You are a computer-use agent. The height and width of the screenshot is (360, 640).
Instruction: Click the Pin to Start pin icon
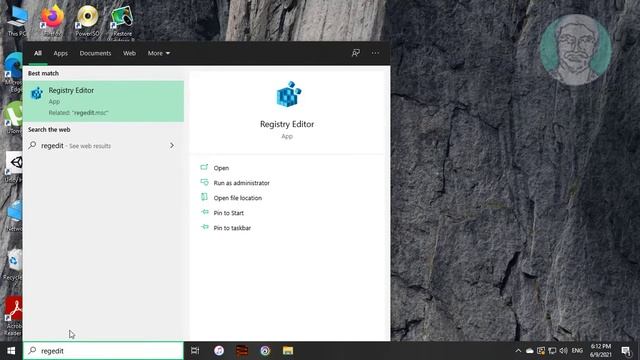[204, 212]
